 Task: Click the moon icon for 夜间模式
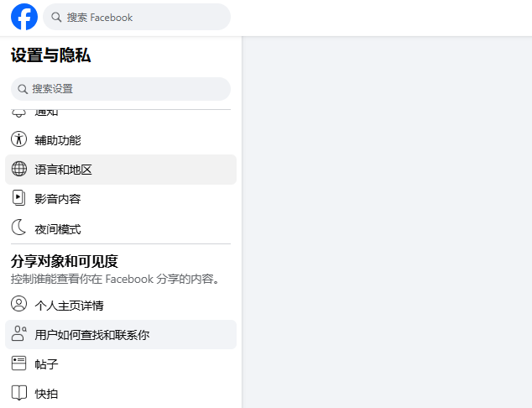(x=19, y=228)
